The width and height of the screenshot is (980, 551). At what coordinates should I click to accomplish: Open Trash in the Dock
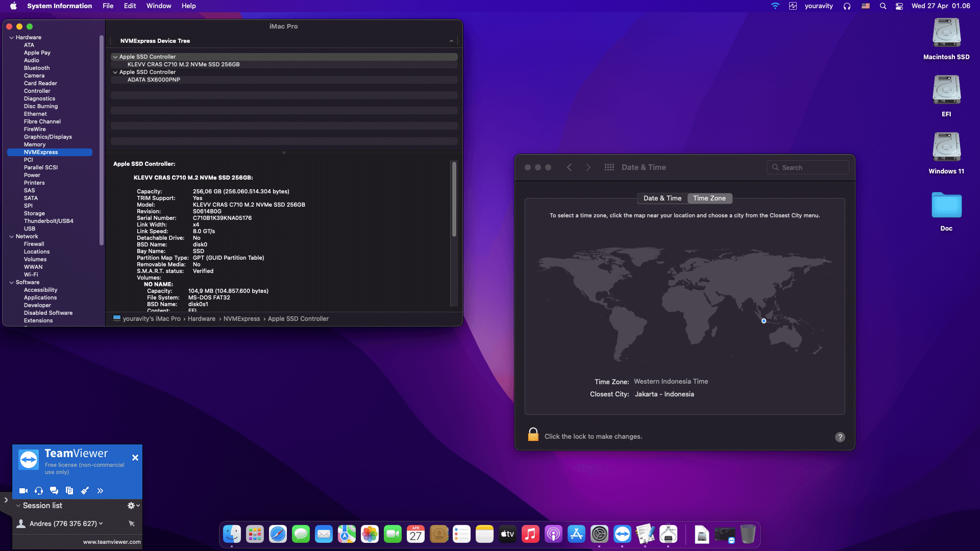pos(748,534)
